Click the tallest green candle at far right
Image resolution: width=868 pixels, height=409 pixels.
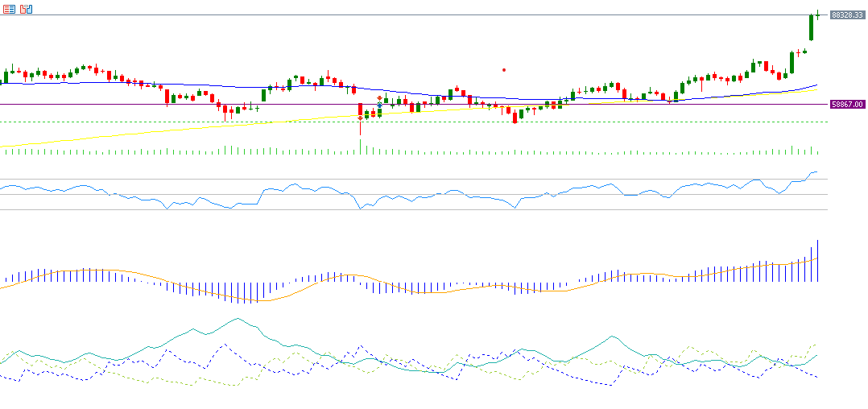[811, 27]
